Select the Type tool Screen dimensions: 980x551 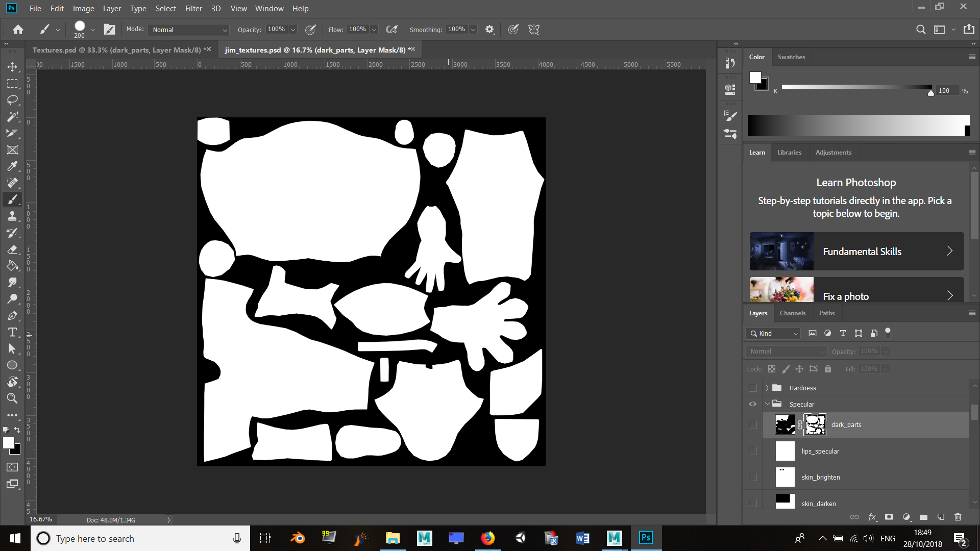tap(12, 332)
